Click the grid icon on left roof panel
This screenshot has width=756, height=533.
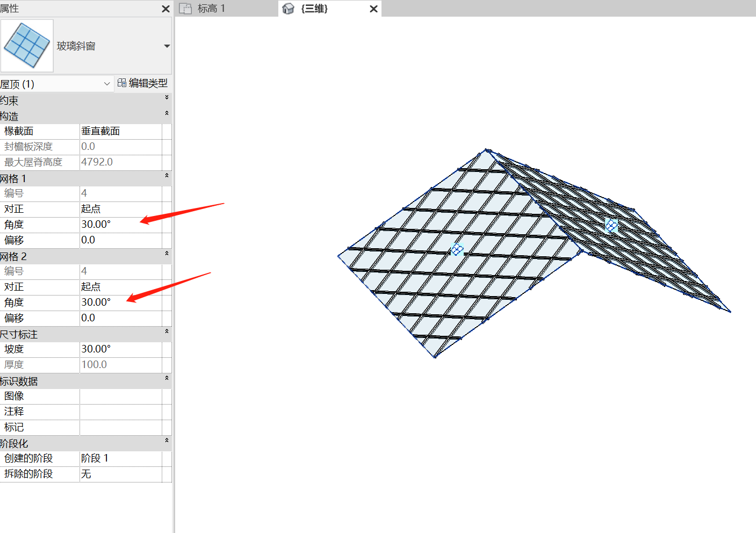[x=457, y=249]
